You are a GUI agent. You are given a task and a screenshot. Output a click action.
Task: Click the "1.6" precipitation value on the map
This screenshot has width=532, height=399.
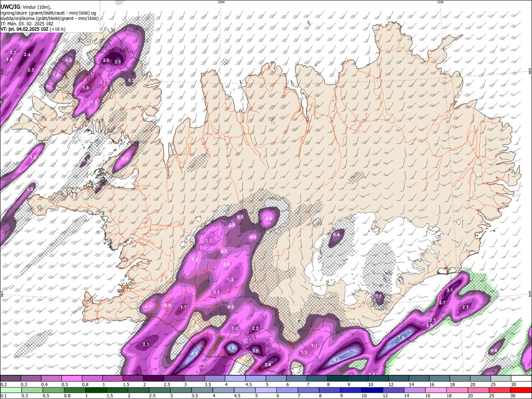pos(10,60)
